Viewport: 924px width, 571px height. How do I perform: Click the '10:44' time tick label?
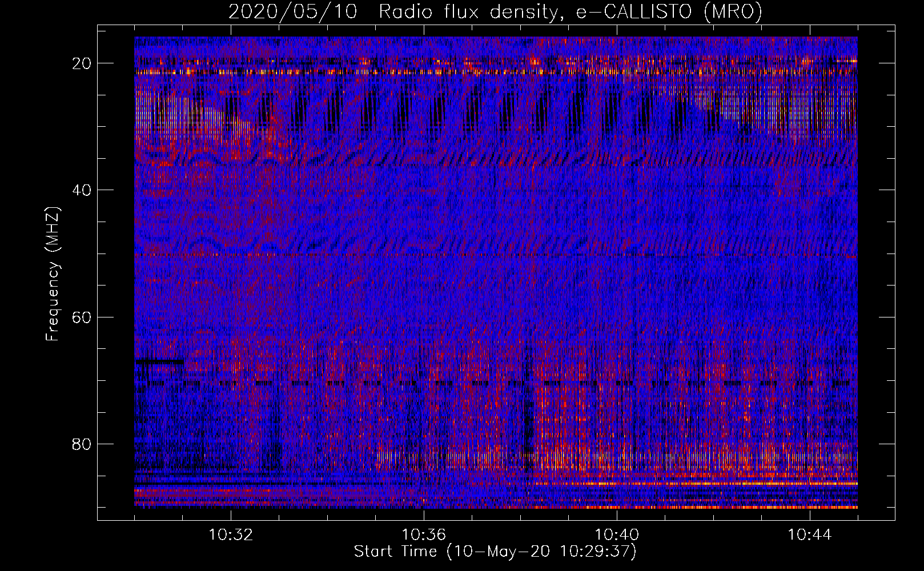[x=810, y=535]
